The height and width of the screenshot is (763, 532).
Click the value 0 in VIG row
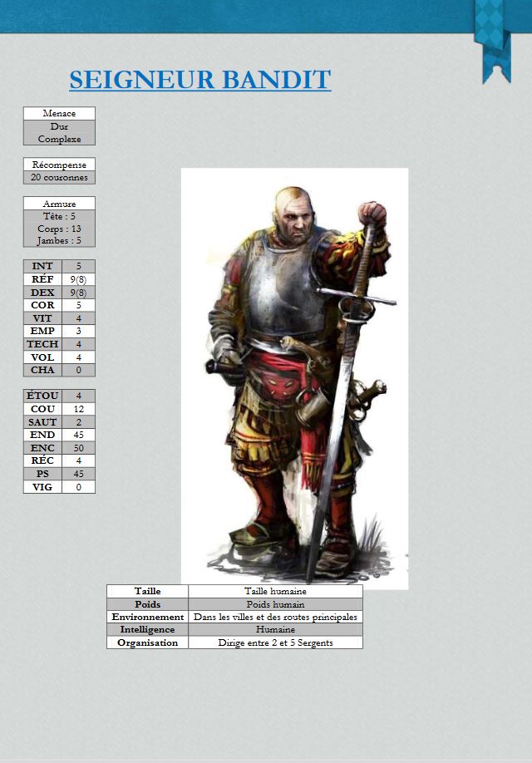[78, 486]
